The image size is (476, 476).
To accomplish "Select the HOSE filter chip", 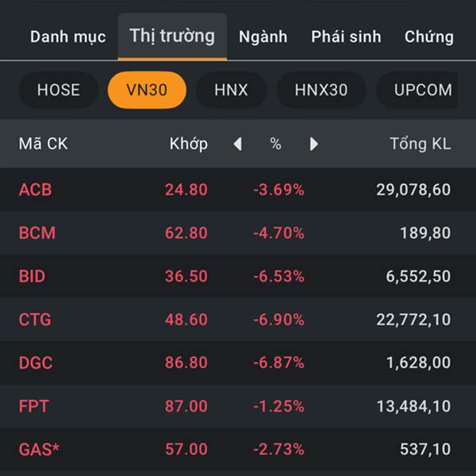I will coord(59,90).
